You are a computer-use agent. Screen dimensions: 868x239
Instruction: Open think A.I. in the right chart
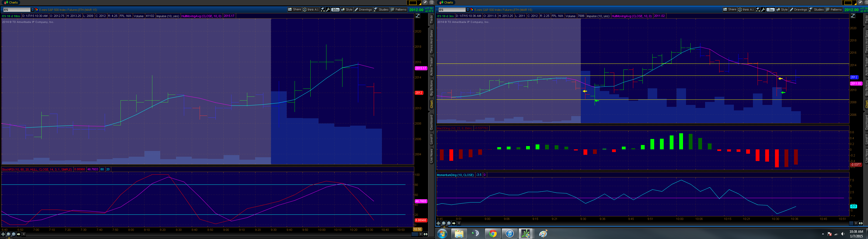click(746, 10)
